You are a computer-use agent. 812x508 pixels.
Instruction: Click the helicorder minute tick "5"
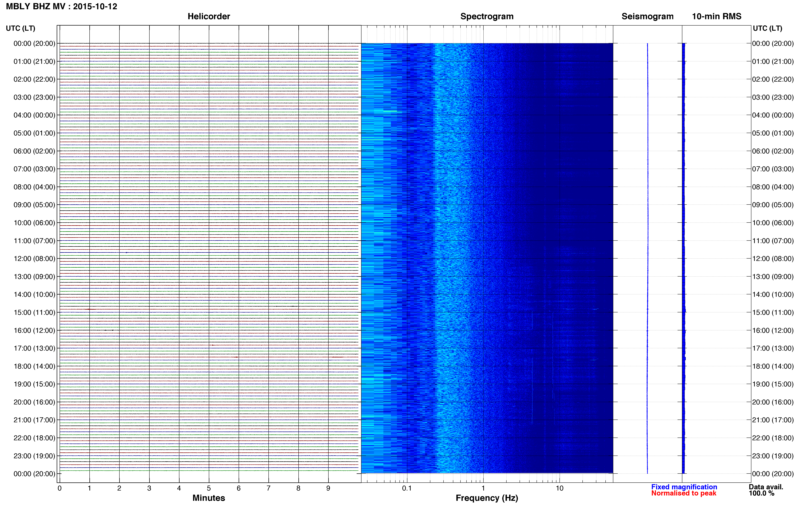[209, 488]
